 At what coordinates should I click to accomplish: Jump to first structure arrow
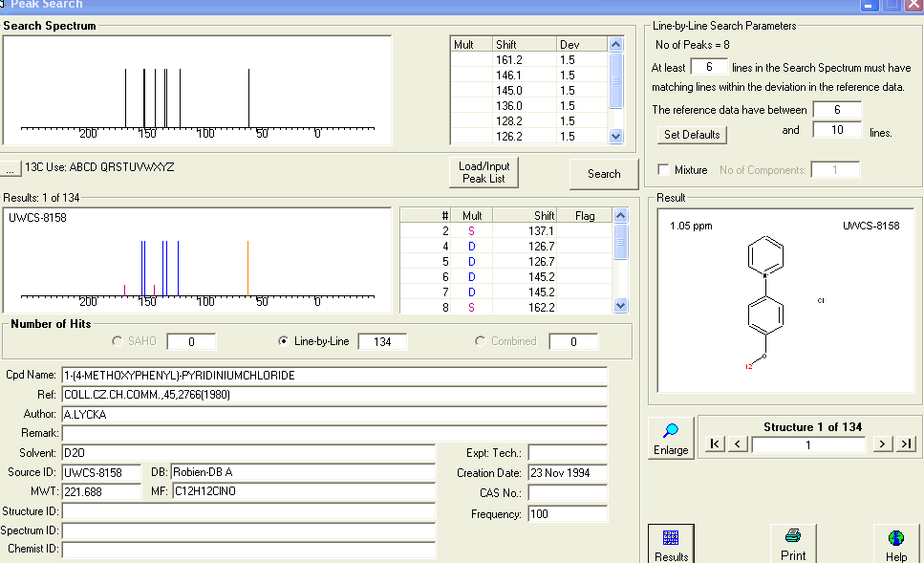714,444
